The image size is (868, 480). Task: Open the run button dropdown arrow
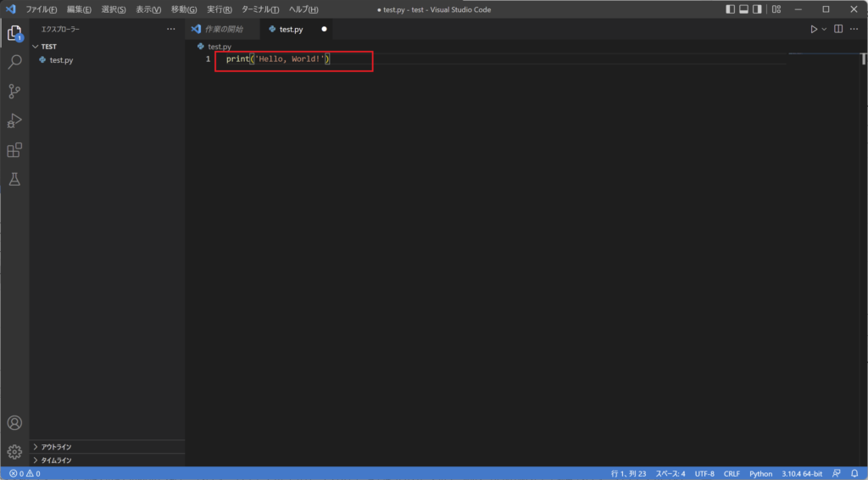[x=824, y=30]
